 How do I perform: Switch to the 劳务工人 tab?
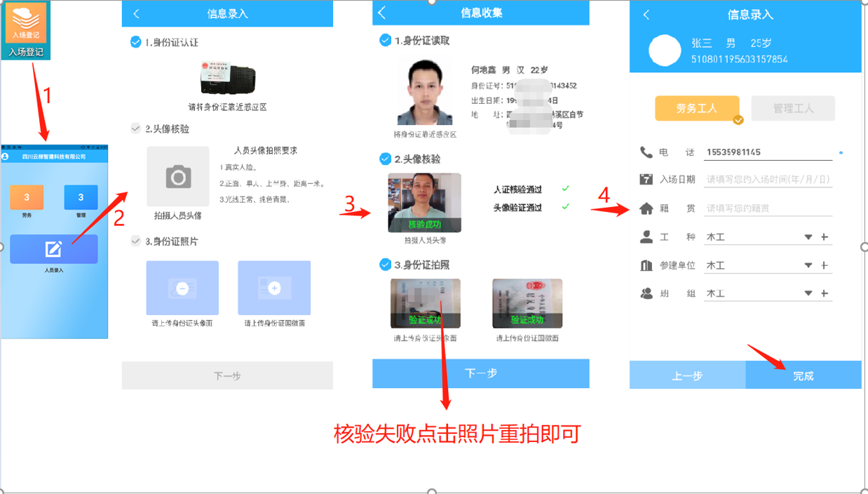[697, 108]
